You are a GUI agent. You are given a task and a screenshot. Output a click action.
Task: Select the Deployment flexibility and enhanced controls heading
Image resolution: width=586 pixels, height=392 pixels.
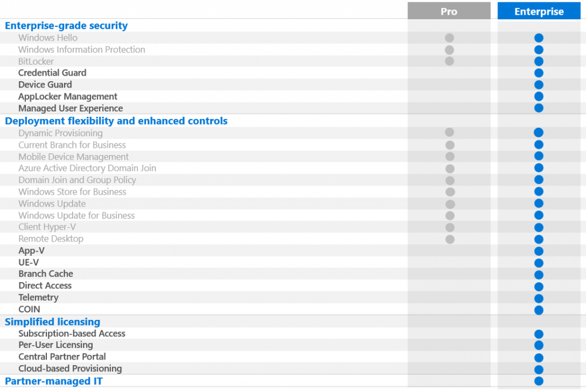[116, 121]
